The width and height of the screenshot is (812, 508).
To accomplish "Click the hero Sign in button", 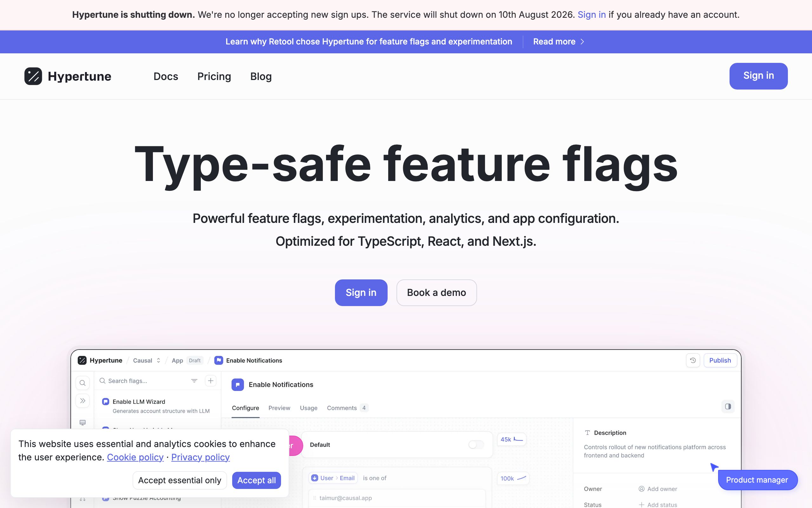I will (361, 293).
